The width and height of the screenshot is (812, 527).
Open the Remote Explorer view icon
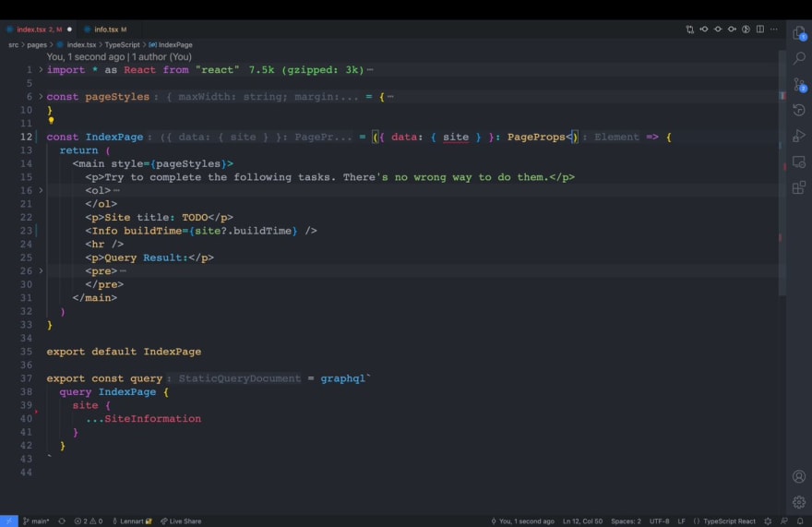[x=799, y=162]
